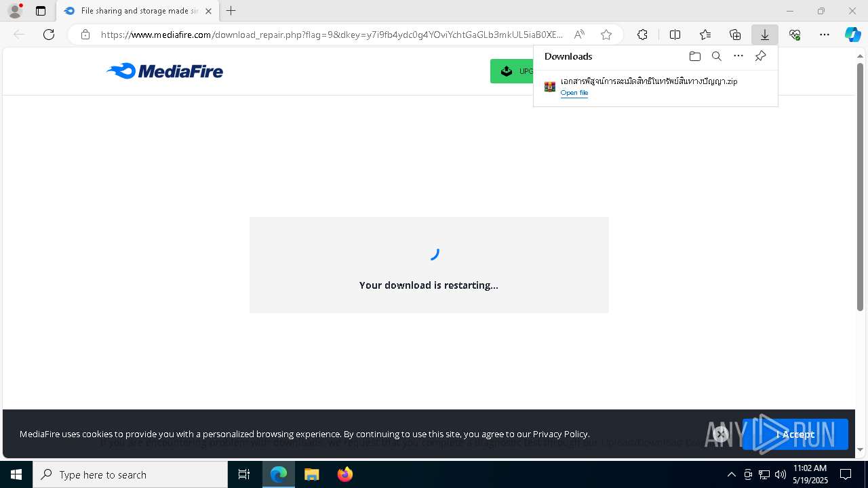Image resolution: width=868 pixels, height=488 pixels.
Task: Open the Windows Start menu
Action: tap(16, 474)
